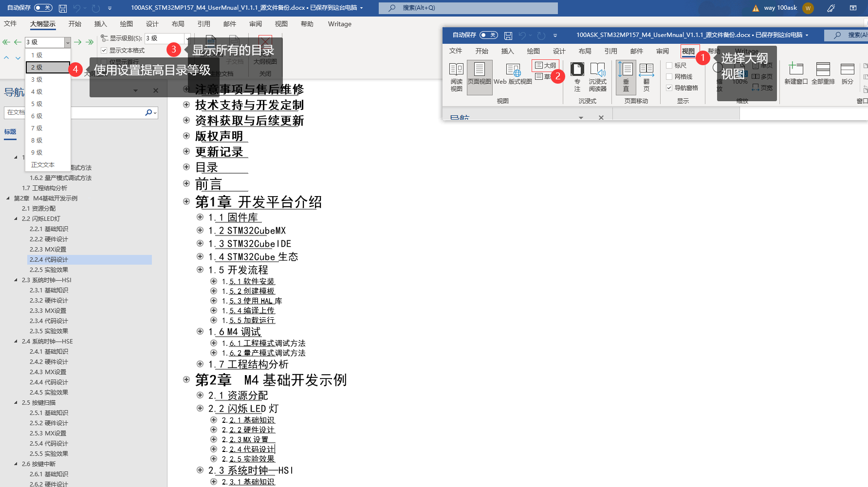Open ribbon display options
This screenshot has height=487, width=868.
pos(853,8)
